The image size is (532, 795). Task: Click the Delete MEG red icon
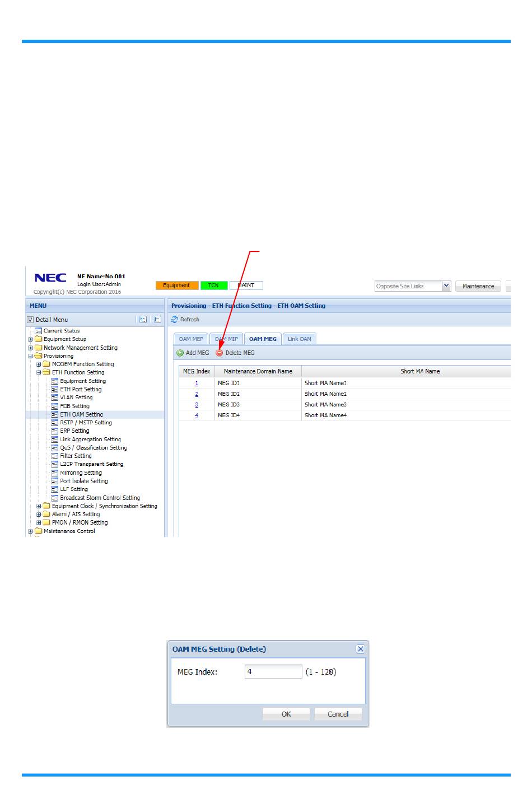tap(220, 353)
